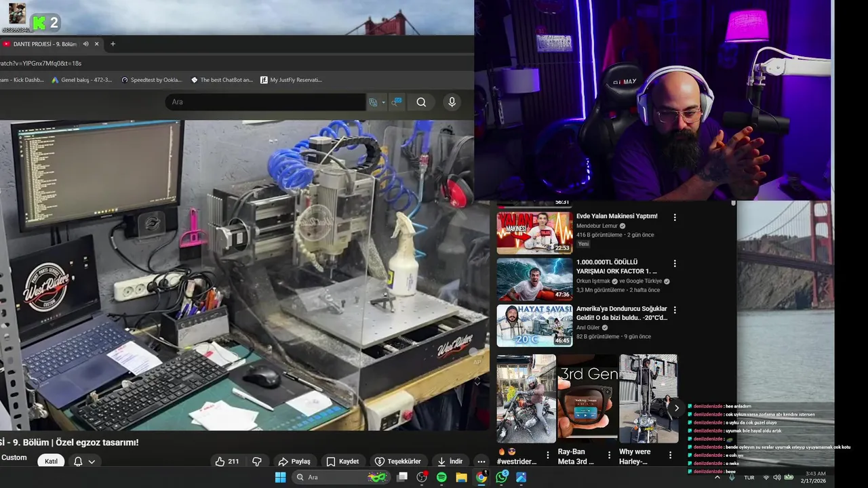Open the #westrider Shorts thumbnail
The width and height of the screenshot is (868, 488).
[526, 399]
